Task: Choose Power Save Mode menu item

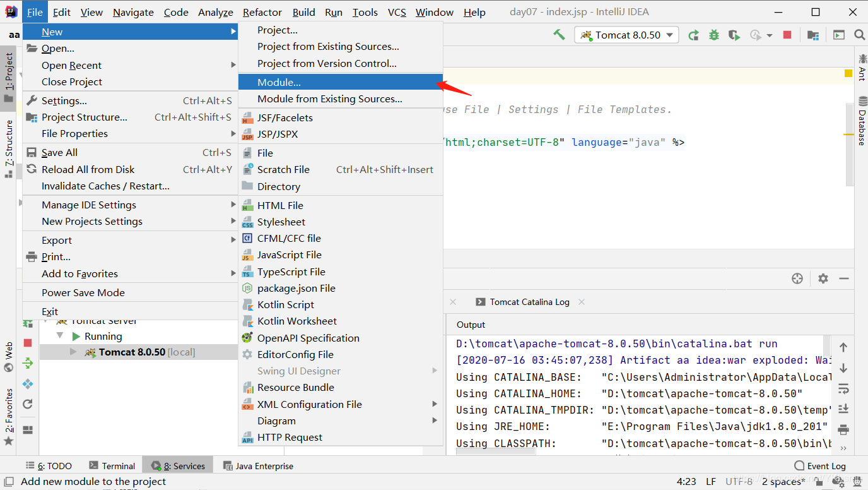Action: tap(130, 292)
